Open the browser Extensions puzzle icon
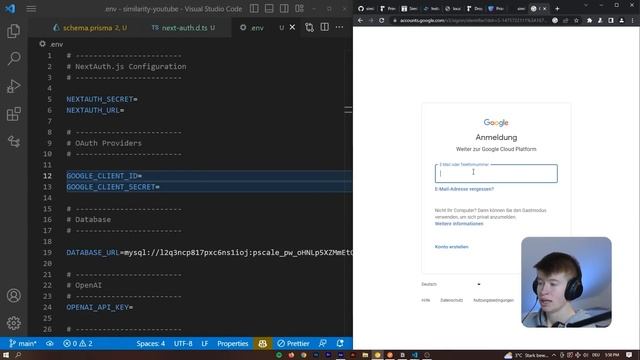The image size is (640, 360). click(x=589, y=20)
